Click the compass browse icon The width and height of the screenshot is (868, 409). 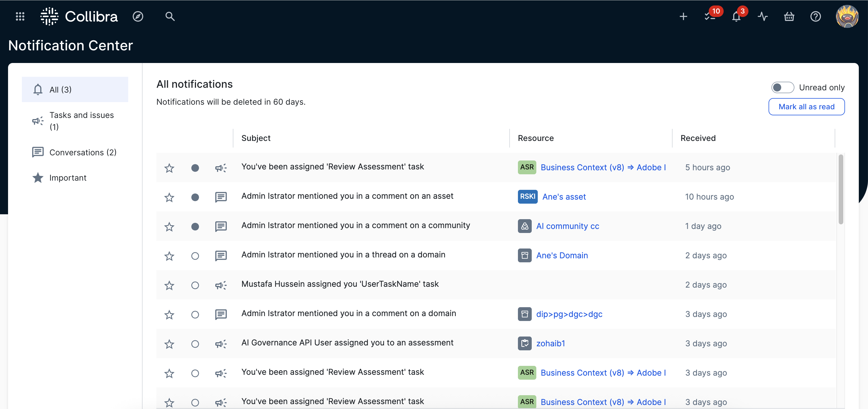tap(138, 16)
